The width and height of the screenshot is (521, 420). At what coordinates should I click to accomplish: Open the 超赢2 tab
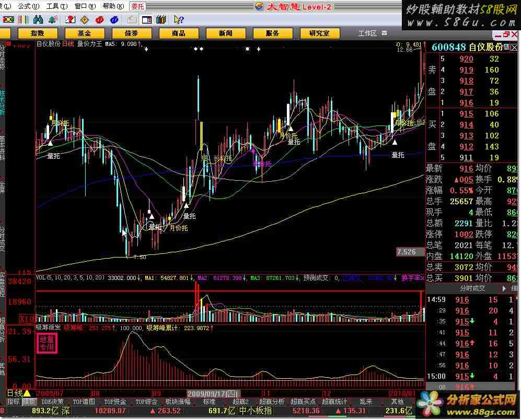(240, 402)
